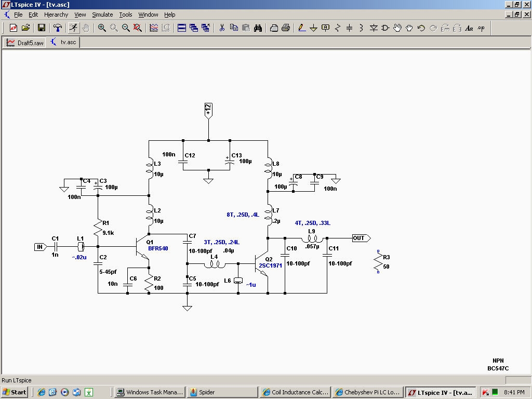
Task: Click the '4T, .25D, .33L' coil note
Action: tap(312, 223)
